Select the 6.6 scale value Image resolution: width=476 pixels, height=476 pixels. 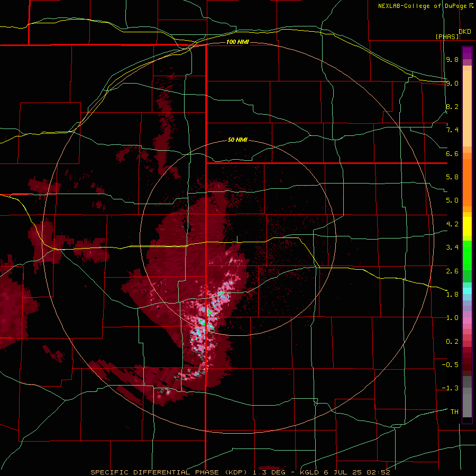coord(452,153)
